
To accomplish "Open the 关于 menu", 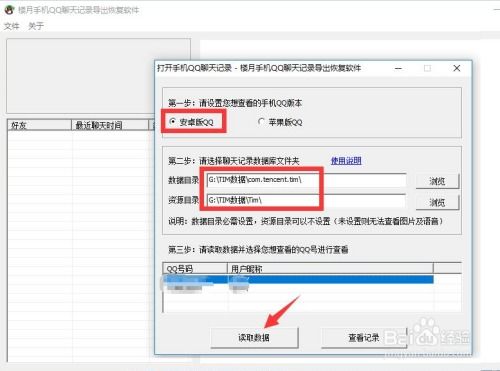I will coord(36,26).
